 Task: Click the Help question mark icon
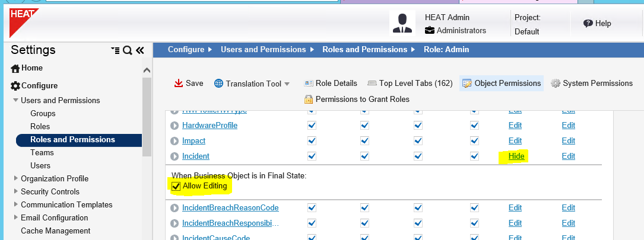pyautogui.click(x=588, y=24)
